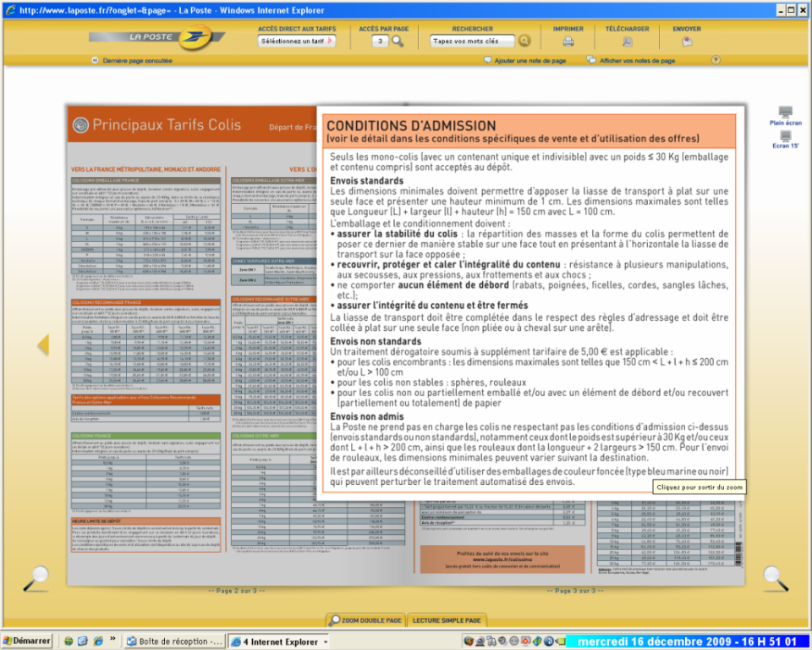This screenshot has height=650, width=812.
Task: Click the La Poste logo
Action: click(157, 37)
